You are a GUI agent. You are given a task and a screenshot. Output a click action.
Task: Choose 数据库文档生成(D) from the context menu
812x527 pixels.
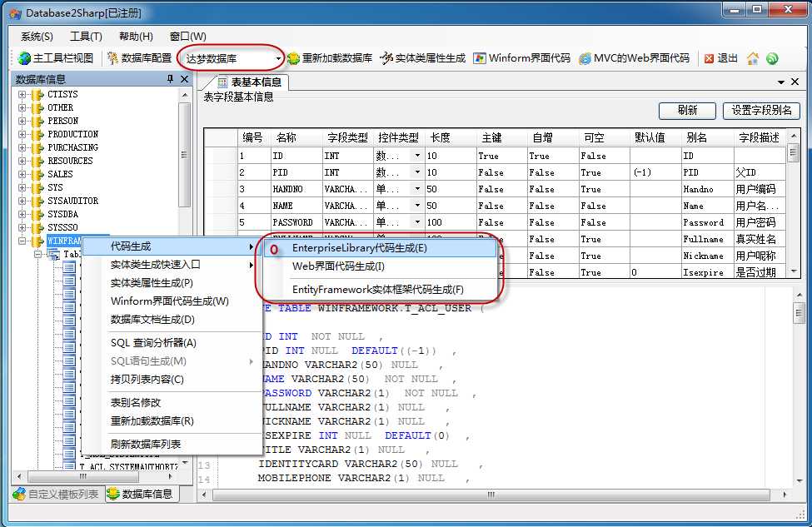(152, 320)
